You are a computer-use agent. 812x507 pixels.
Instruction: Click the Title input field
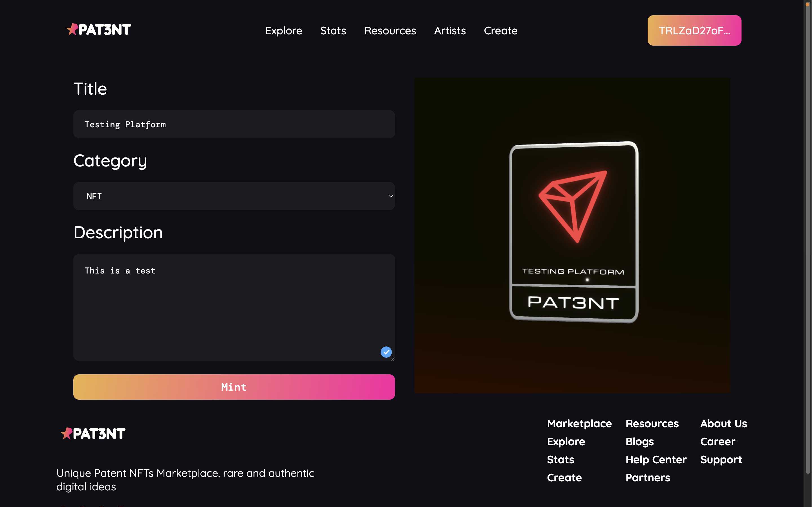tap(233, 124)
